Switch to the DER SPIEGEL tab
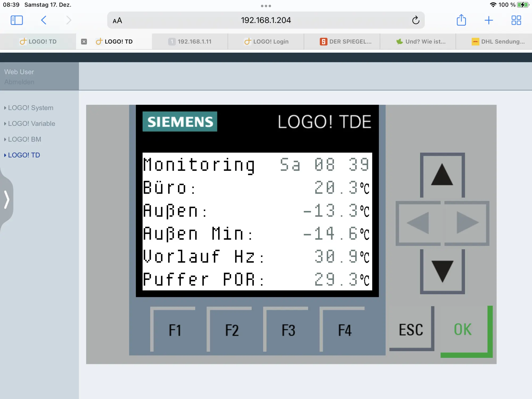 [346, 41]
